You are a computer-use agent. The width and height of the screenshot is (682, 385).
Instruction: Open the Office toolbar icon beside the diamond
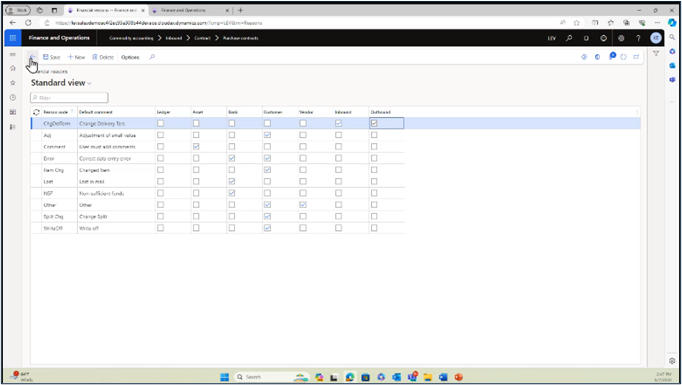(598, 57)
